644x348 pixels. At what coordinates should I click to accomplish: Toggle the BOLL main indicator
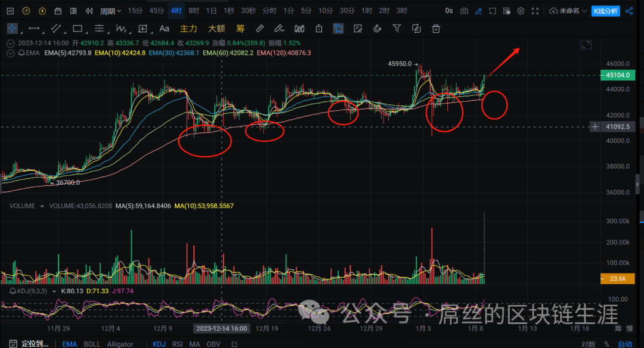[92, 344]
